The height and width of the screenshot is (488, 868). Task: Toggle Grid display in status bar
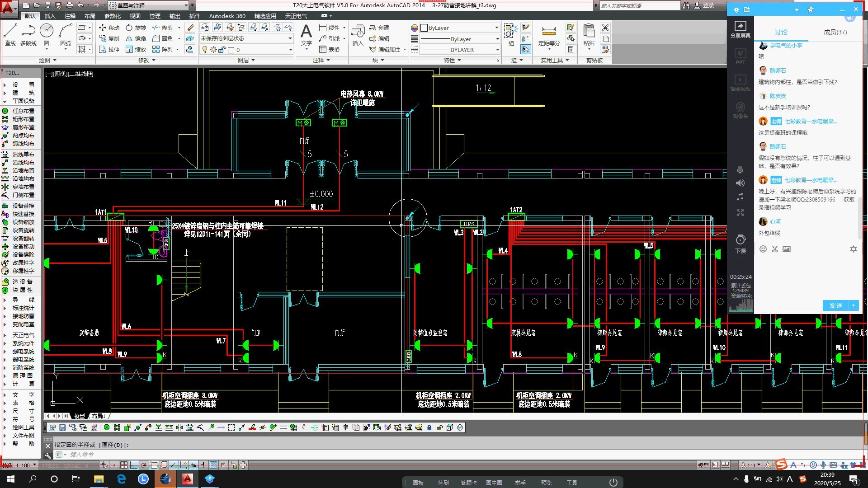124,465
